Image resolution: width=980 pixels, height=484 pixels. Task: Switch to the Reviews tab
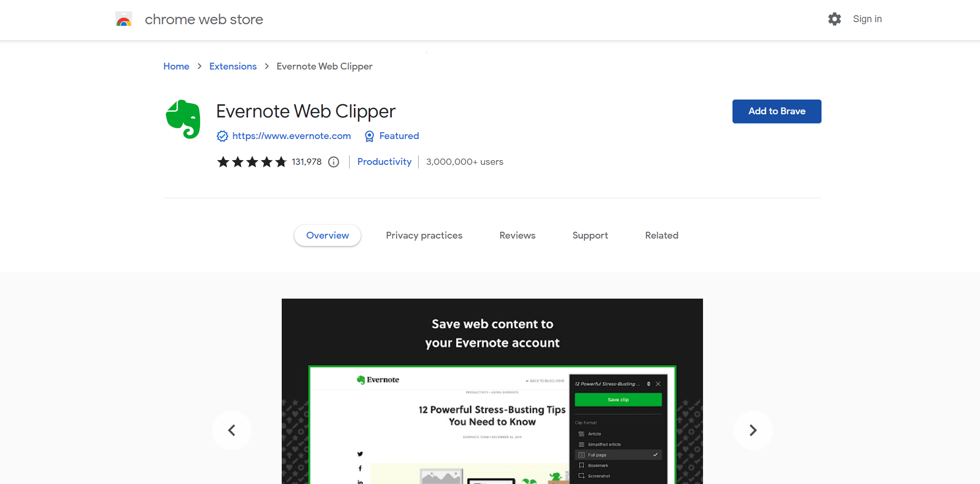(x=517, y=235)
